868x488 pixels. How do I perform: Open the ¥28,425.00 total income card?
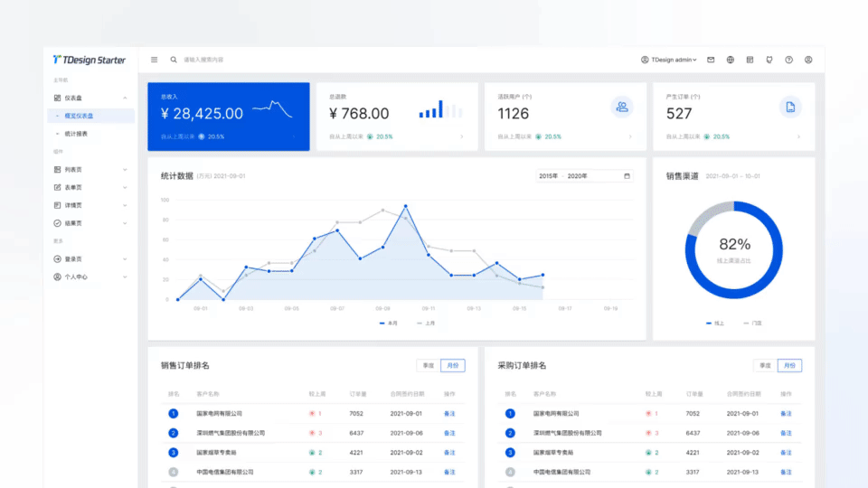229,117
